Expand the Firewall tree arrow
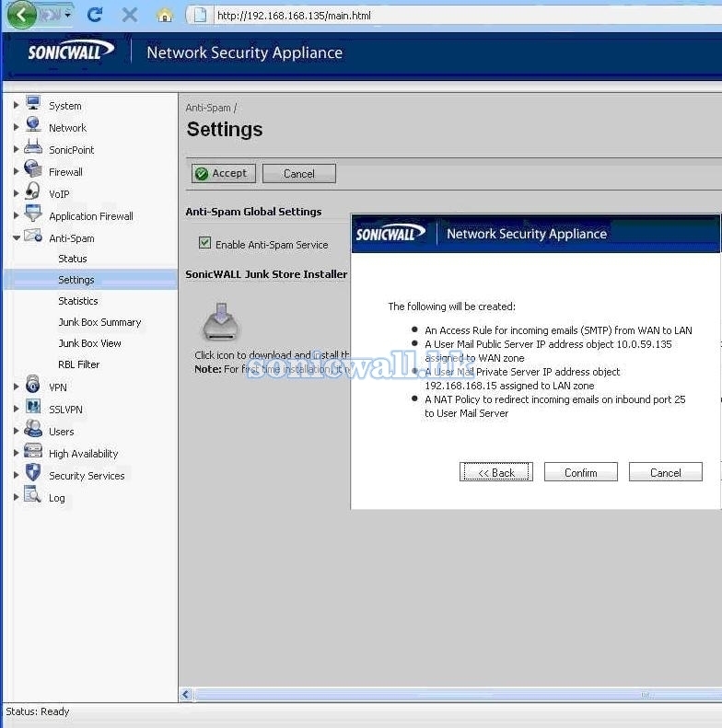Screen dimensions: 722x728 16,171
